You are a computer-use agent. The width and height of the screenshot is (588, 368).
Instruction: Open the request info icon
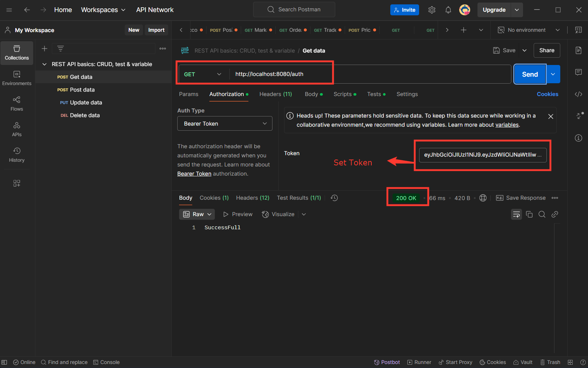[x=579, y=138]
